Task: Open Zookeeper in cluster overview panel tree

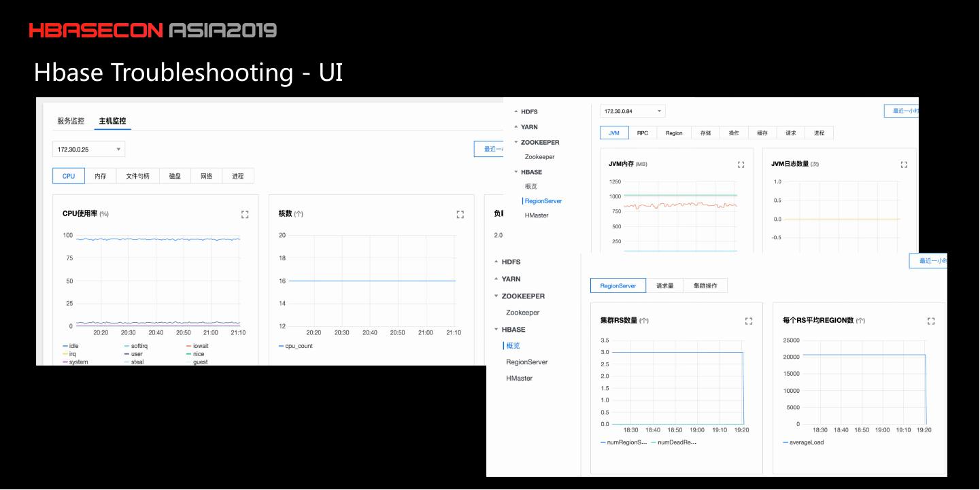Action: pos(523,313)
